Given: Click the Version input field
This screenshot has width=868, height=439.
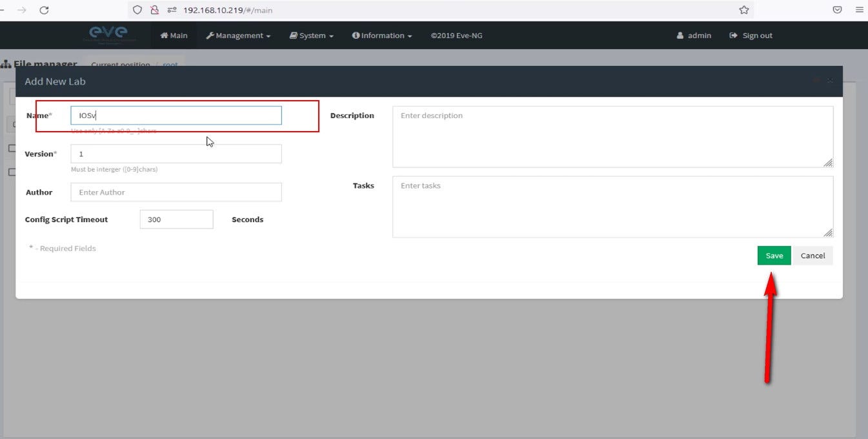Looking at the screenshot, I should tap(176, 154).
